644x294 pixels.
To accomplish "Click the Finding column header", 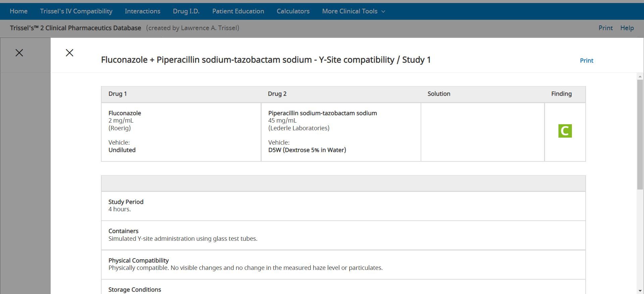I will point(561,94).
